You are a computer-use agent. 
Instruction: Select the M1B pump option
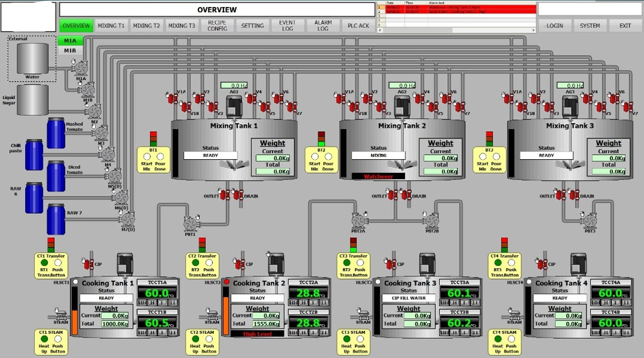click(x=70, y=50)
